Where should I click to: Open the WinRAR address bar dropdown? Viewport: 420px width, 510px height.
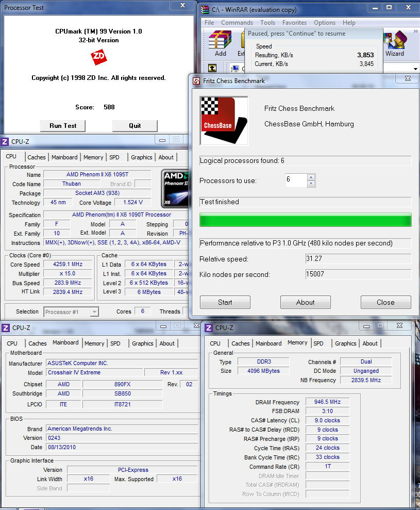(x=415, y=68)
